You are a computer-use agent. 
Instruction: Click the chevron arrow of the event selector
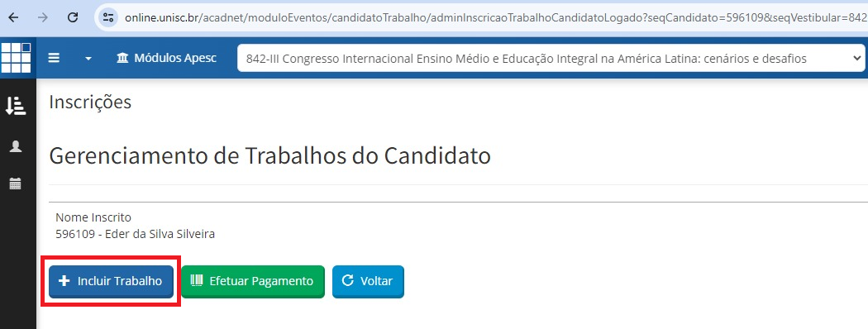coord(856,58)
